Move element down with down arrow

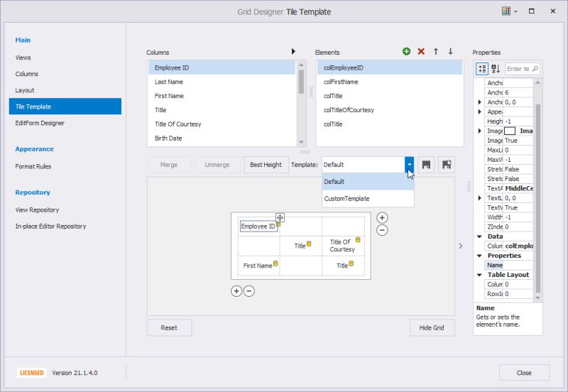click(x=450, y=51)
